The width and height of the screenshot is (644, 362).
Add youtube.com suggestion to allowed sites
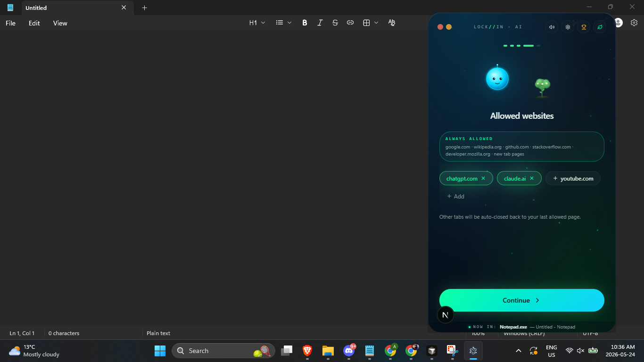tap(573, 178)
